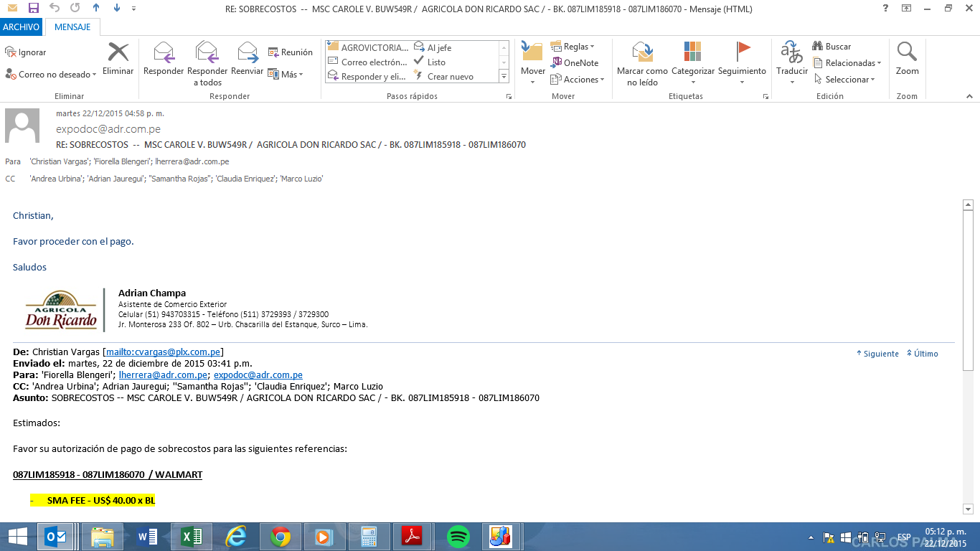980x551 pixels.
Task: Jump to next message with Siguiente
Action: coord(877,354)
